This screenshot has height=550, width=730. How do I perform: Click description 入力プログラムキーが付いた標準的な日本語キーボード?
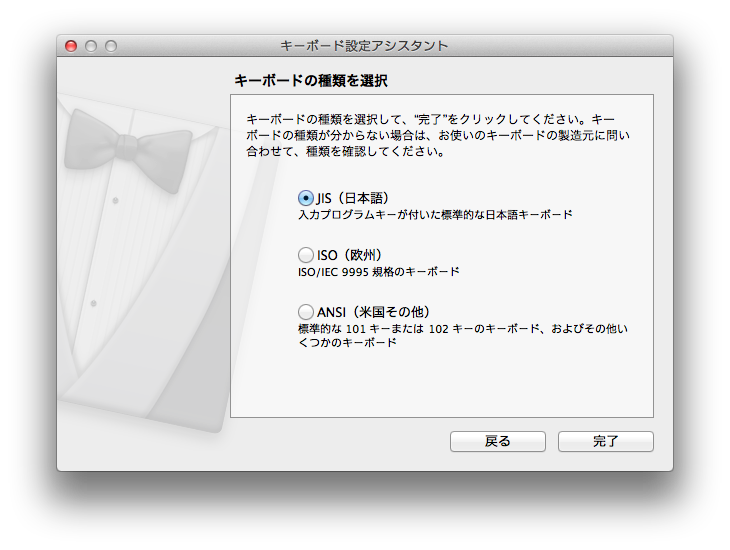435,215
